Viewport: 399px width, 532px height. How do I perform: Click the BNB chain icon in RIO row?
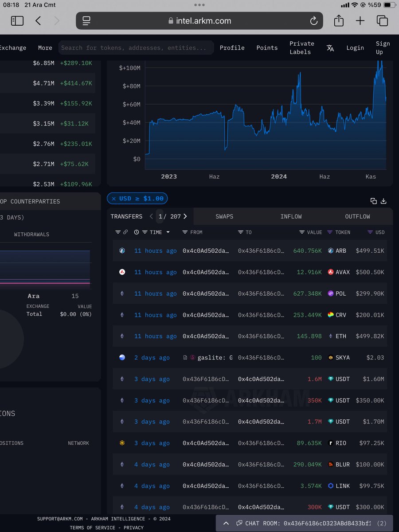[x=122, y=443]
